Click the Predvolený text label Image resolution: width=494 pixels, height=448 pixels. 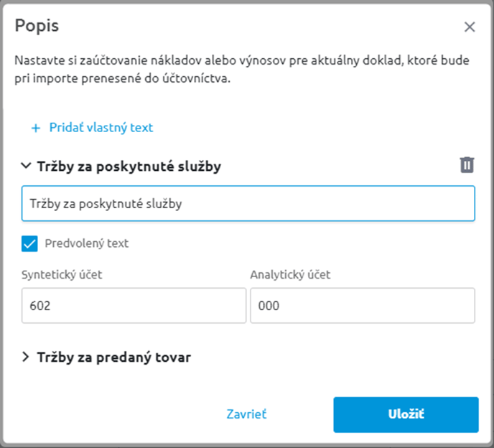(87, 243)
